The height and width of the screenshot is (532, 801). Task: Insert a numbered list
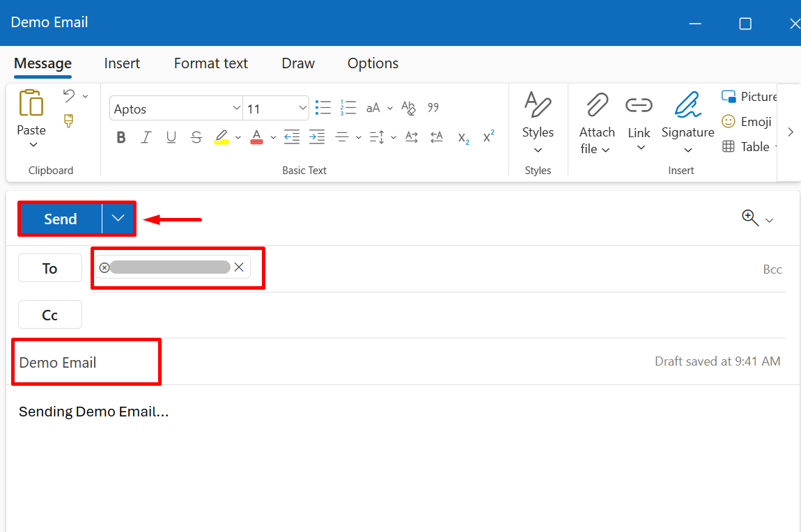coord(348,108)
